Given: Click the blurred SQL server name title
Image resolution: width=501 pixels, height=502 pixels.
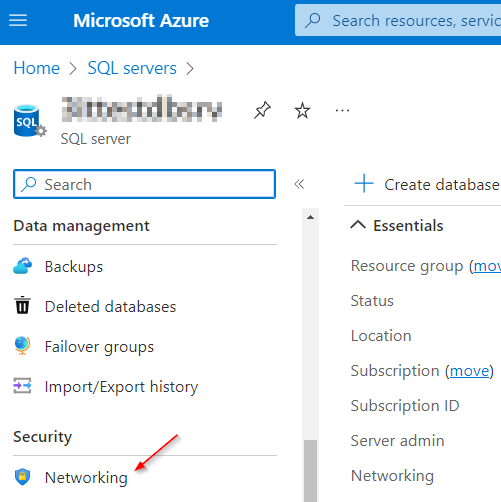Looking at the screenshot, I should (x=142, y=109).
